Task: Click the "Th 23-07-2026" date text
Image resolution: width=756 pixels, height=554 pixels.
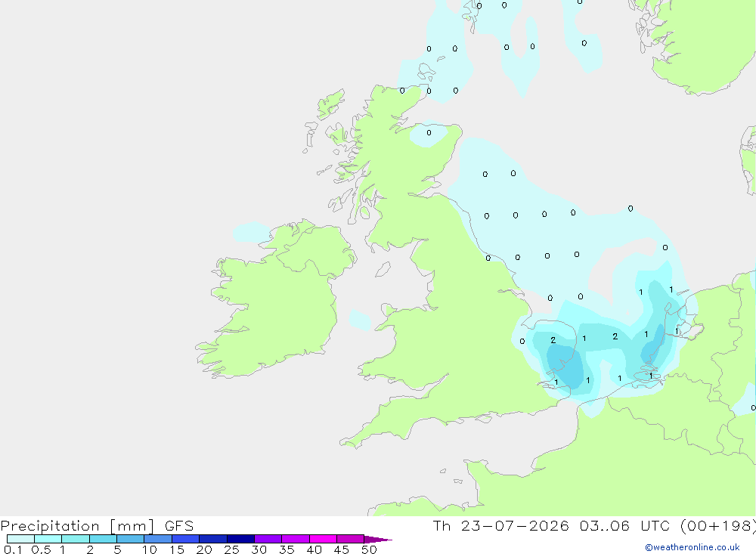Action: click(500, 525)
